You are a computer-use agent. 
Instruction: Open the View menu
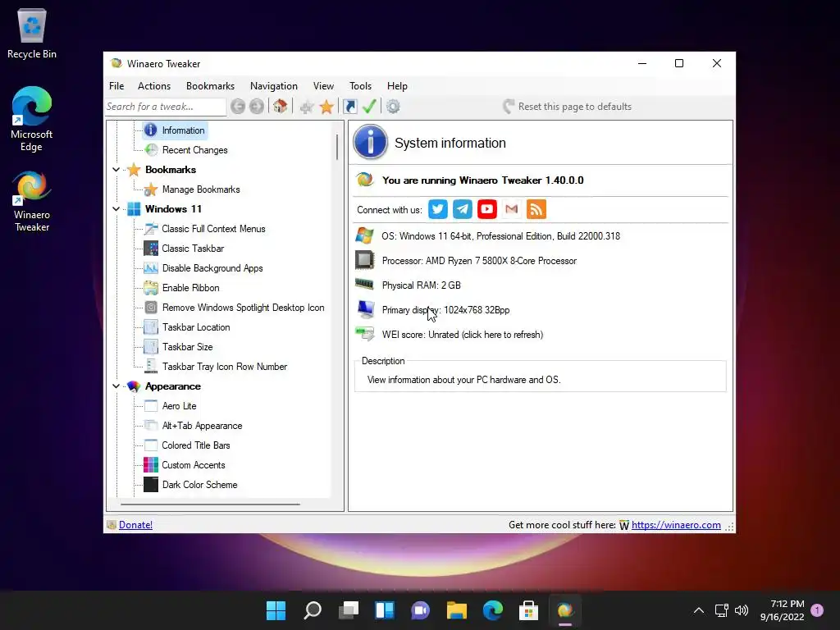pos(323,85)
